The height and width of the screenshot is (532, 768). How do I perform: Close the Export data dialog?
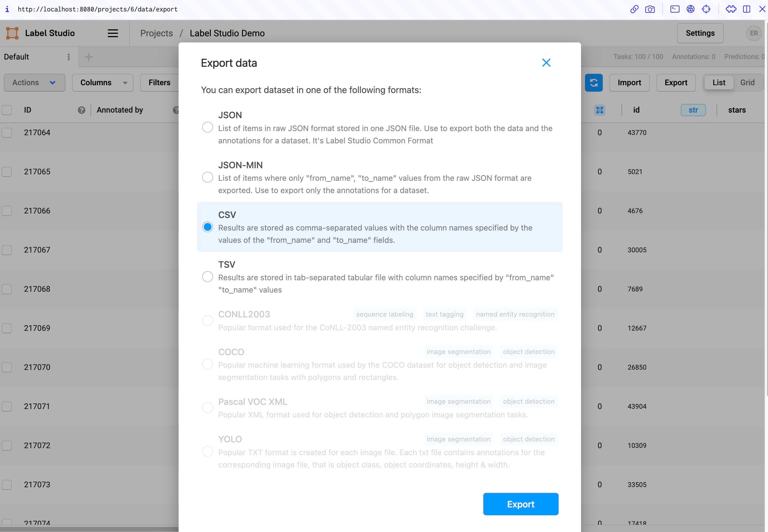point(546,63)
